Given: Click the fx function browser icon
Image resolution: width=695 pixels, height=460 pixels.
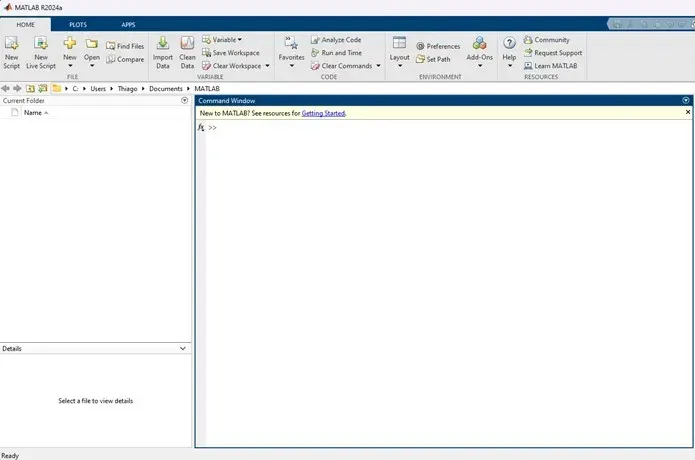Looking at the screenshot, I should click(x=201, y=128).
